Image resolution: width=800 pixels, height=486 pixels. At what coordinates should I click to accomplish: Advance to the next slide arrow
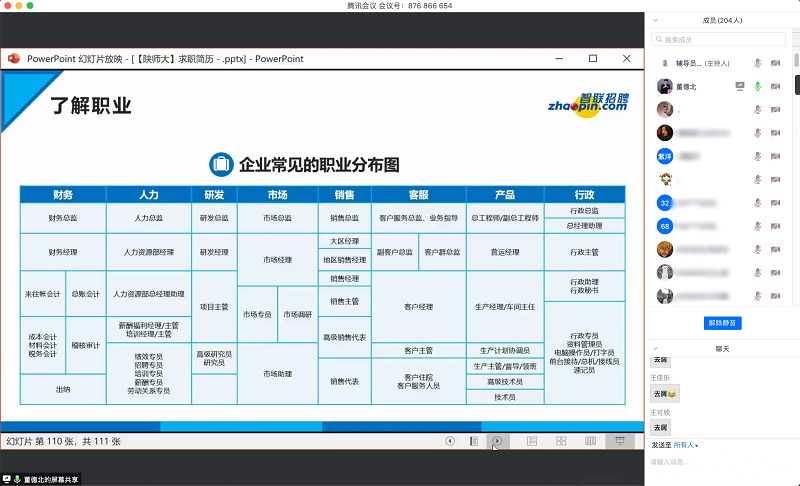(497, 440)
